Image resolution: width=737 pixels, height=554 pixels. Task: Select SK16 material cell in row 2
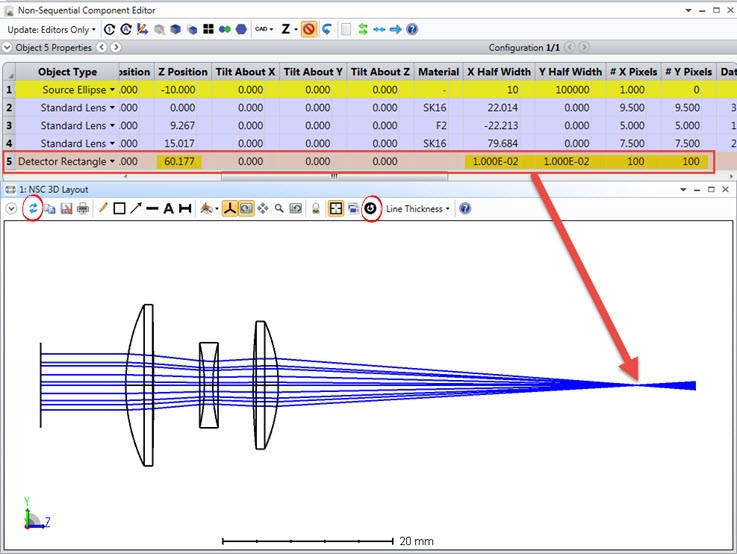[x=438, y=108]
